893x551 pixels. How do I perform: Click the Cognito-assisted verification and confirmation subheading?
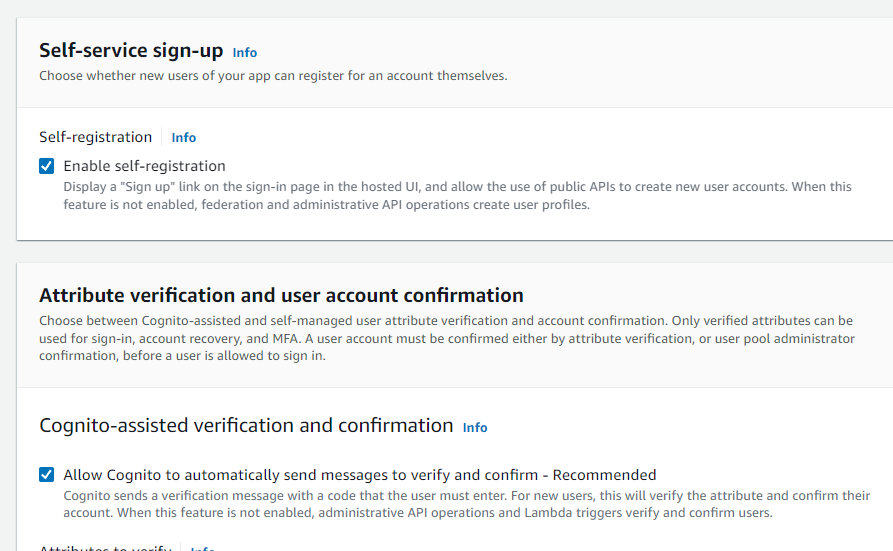point(246,425)
